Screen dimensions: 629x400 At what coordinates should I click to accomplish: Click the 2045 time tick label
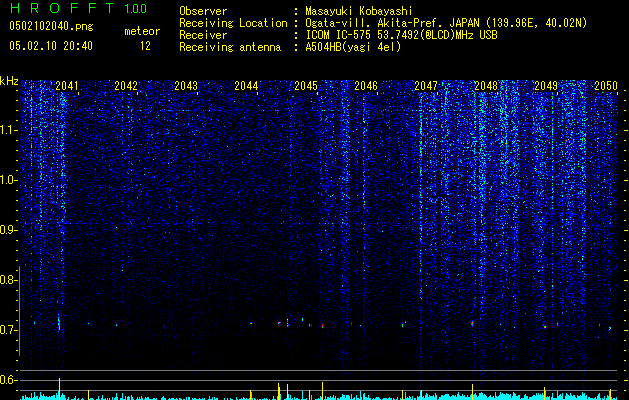306,86
